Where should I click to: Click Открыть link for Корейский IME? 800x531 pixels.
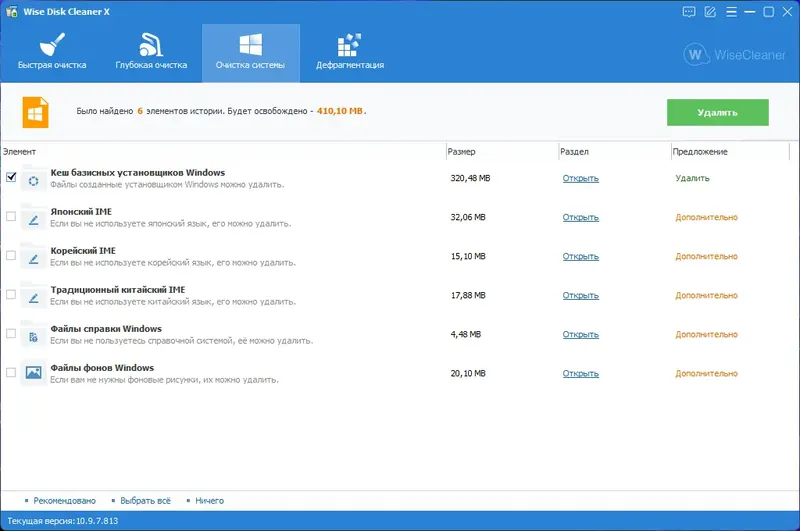click(581, 257)
